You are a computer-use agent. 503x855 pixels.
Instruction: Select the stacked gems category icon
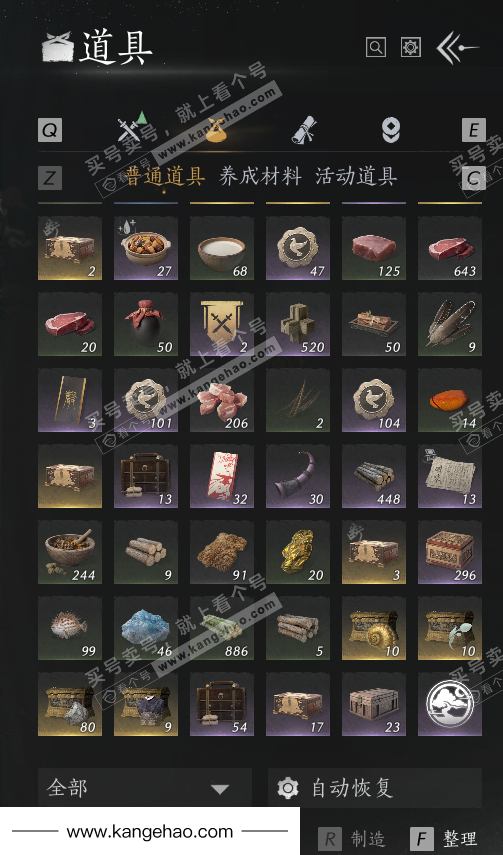pyautogui.click(x=391, y=130)
